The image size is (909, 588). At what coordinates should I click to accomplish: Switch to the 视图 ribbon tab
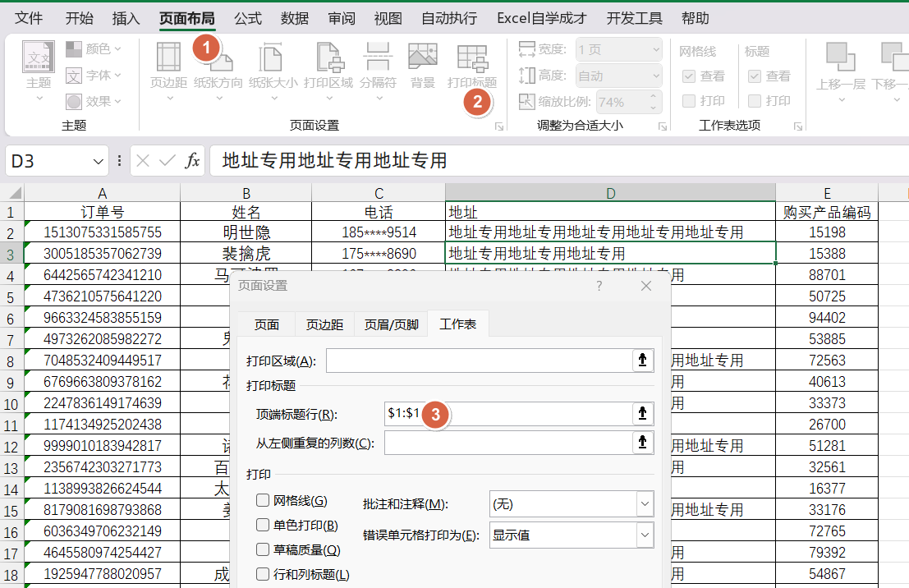pos(388,19)
